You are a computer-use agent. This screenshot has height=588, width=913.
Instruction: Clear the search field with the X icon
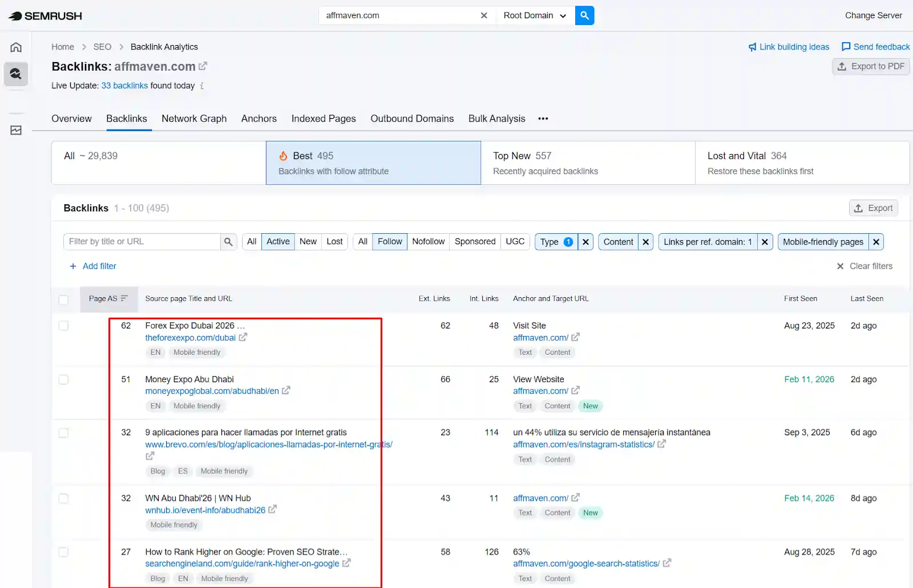pos(484,15)
